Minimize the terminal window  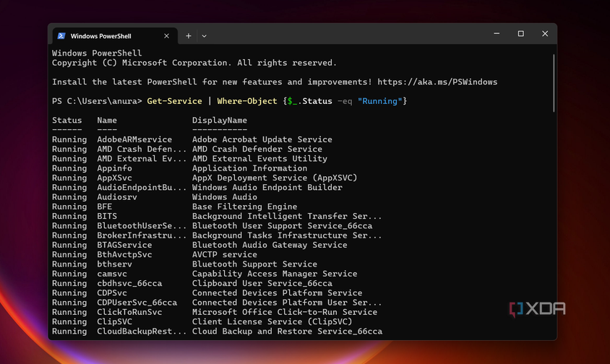[498, 34]
